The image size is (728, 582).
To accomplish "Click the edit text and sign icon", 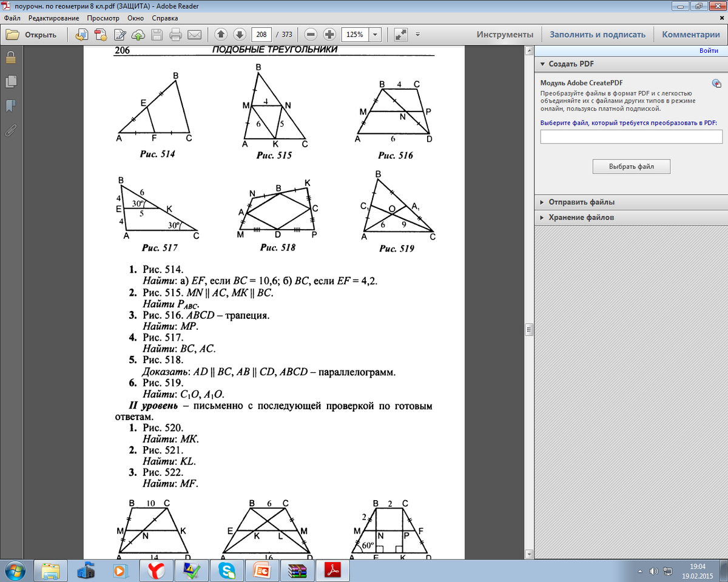I will coord(119,35).
